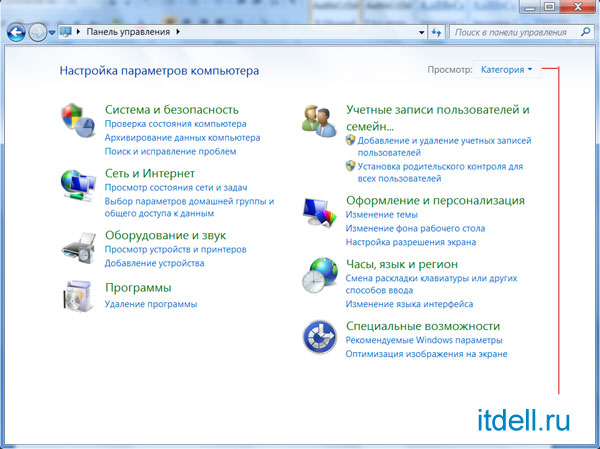
Task: Click the User Accounts people icon
Action: [x=319, y=121]
